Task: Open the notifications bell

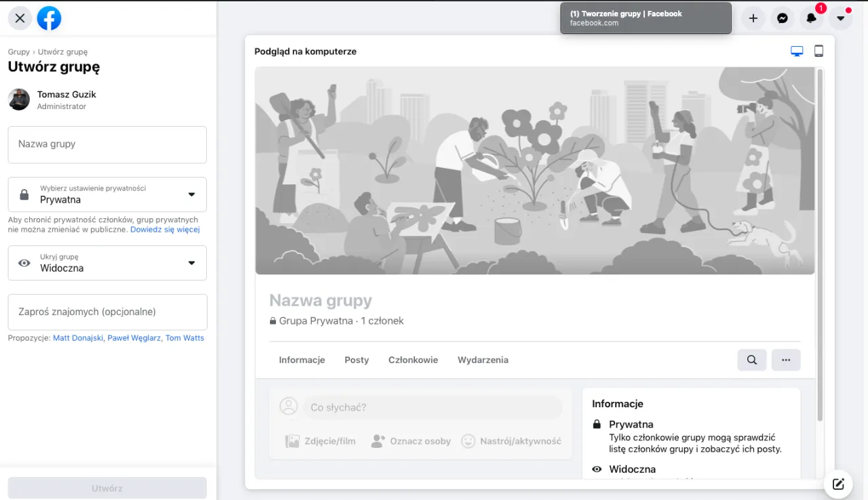Action: [811, 18]
